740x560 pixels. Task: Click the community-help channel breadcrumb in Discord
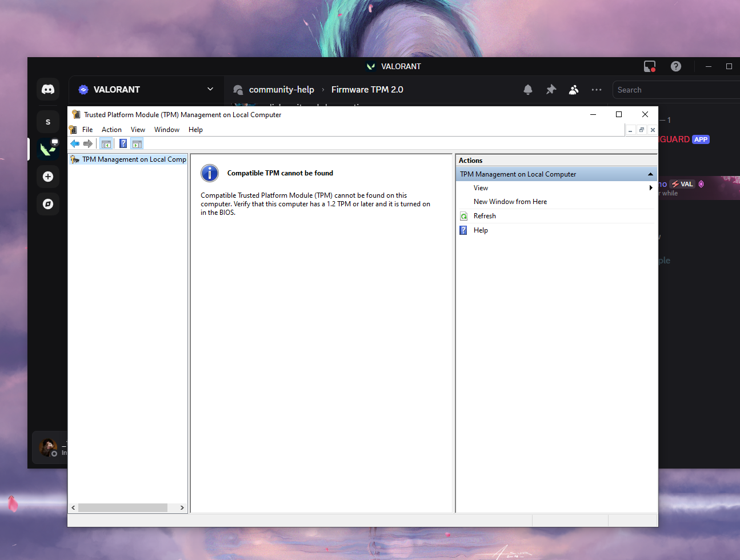(x=282, y=90)
